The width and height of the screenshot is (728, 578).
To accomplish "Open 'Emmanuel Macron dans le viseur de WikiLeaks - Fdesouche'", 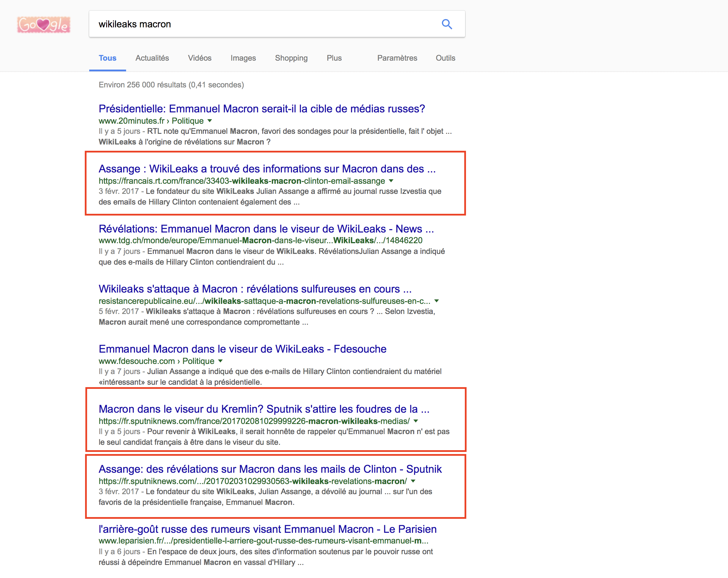I will 242,349.
